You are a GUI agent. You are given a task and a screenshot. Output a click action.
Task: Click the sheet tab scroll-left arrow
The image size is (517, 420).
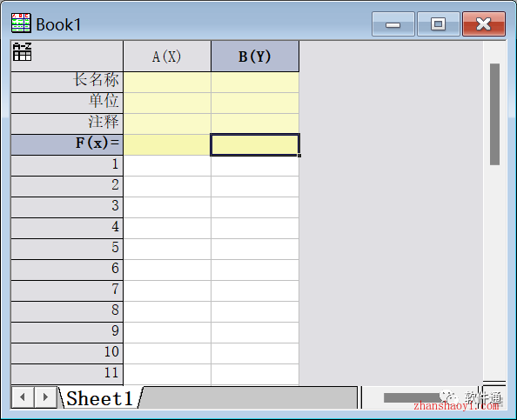(23, 397)
